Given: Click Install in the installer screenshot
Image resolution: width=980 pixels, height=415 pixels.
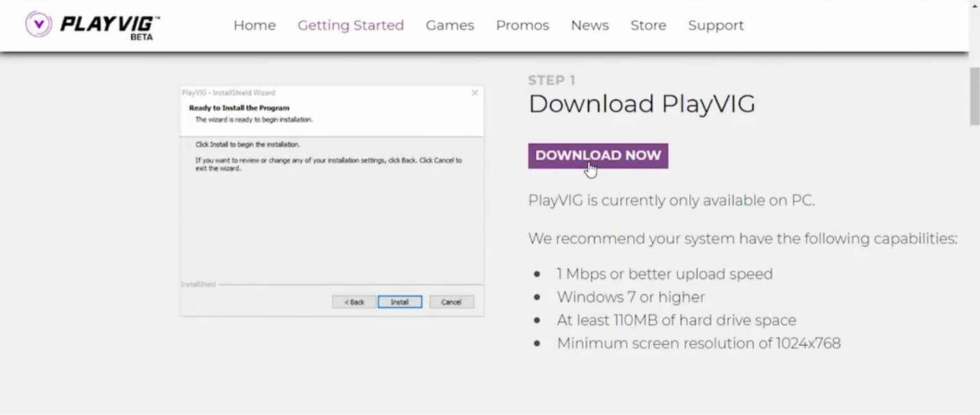Looking at the screenshot, I should pyautogui.click(x=400, y=302).
